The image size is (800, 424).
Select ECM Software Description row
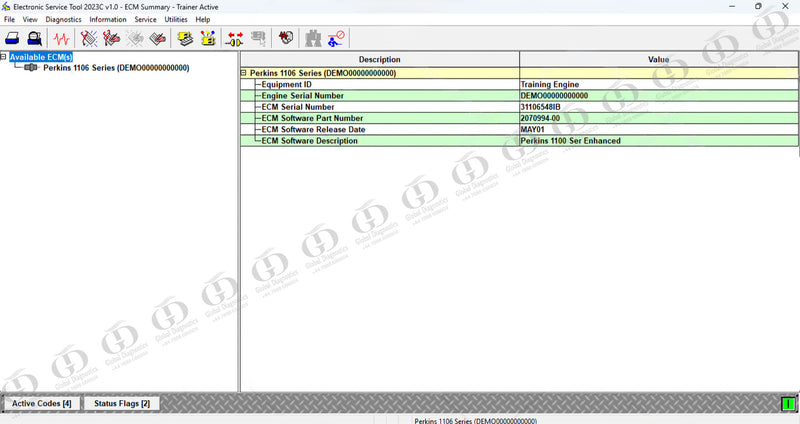click(x=519, y=140)
